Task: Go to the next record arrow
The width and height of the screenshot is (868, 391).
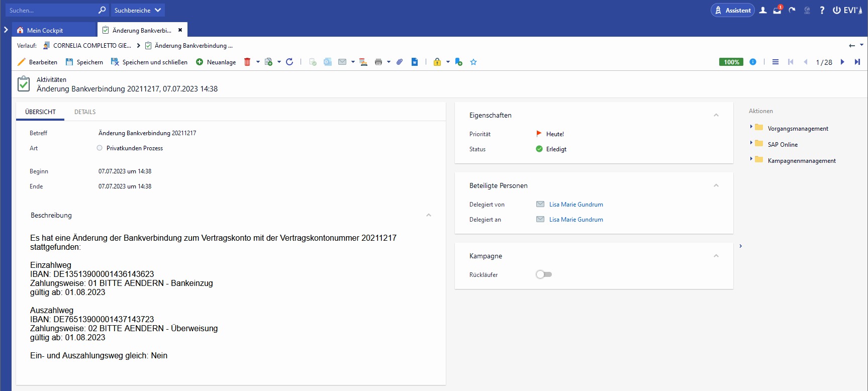Action: [x=842, y=62]
